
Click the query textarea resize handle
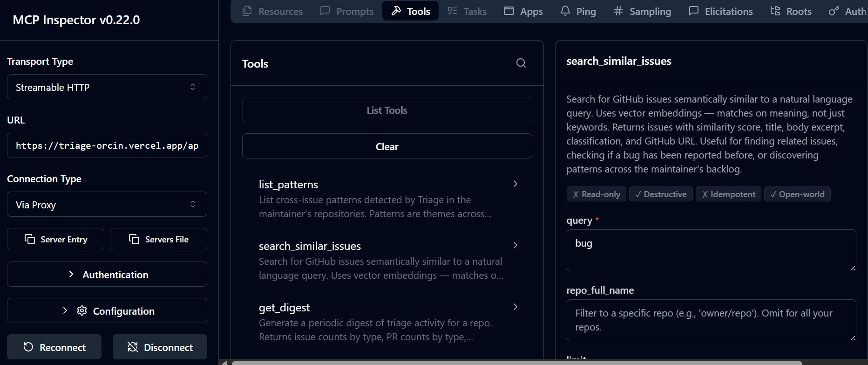(x=853, y=268)
